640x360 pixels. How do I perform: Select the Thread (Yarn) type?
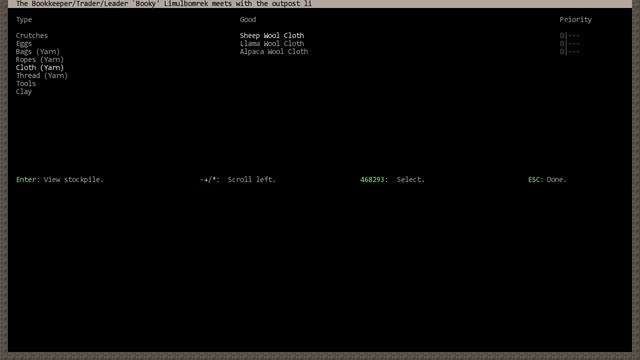point(42,76)
